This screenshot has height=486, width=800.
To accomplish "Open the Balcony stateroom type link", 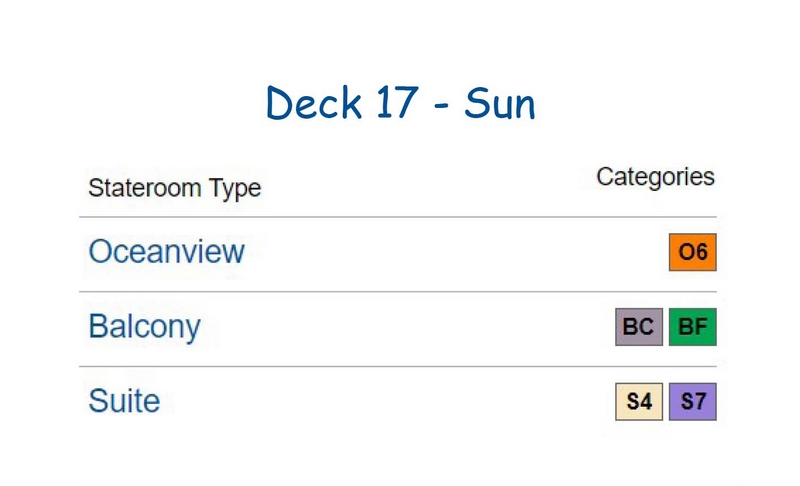I will (x=144, y=327).
